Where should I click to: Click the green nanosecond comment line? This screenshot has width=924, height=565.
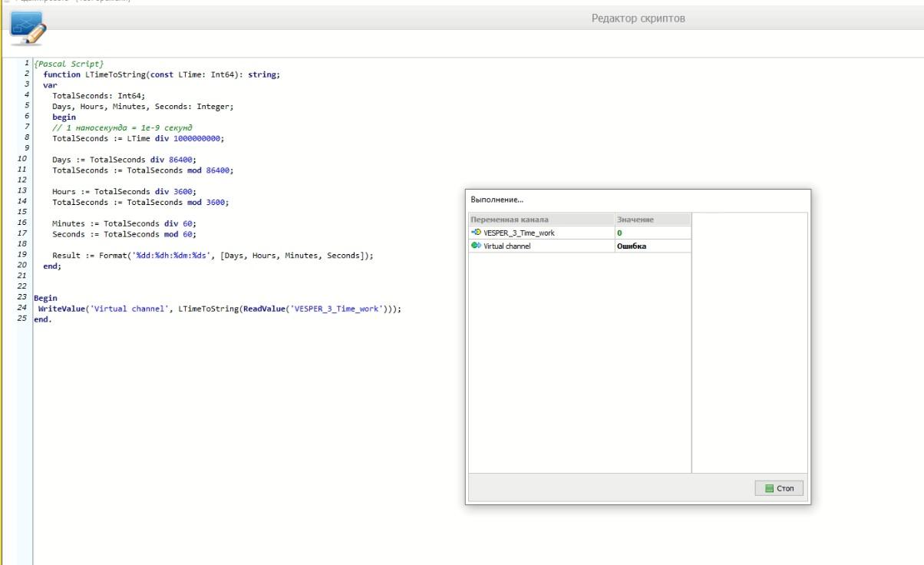pyautogui.click(x=123, y=127)
